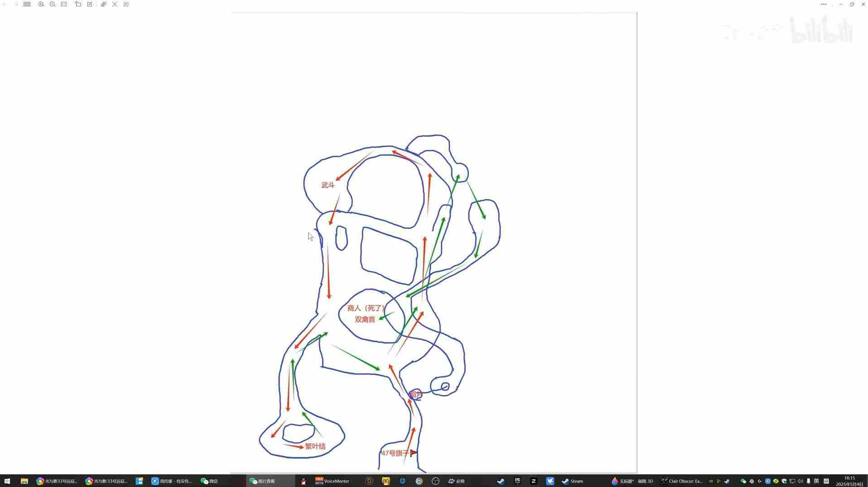This screenshot has width=868, height=487.
Task: Open WeChat from the taskbar
Action: coord(209,481)
